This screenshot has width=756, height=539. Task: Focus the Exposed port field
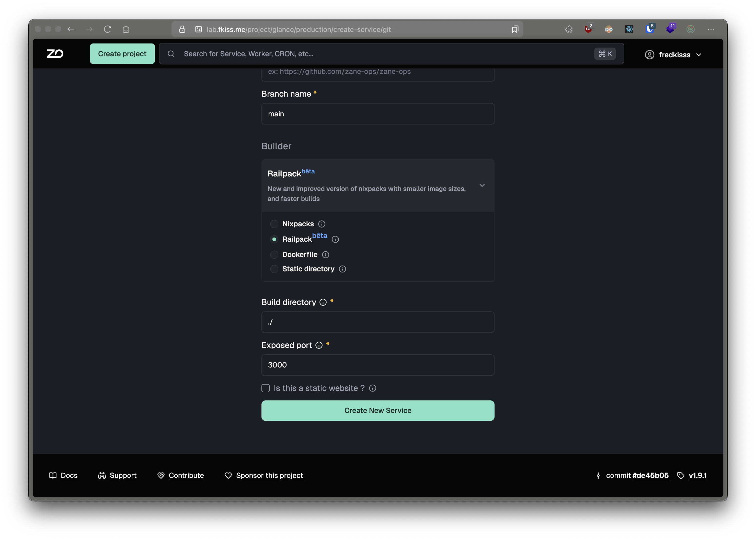tap(378, 365)
